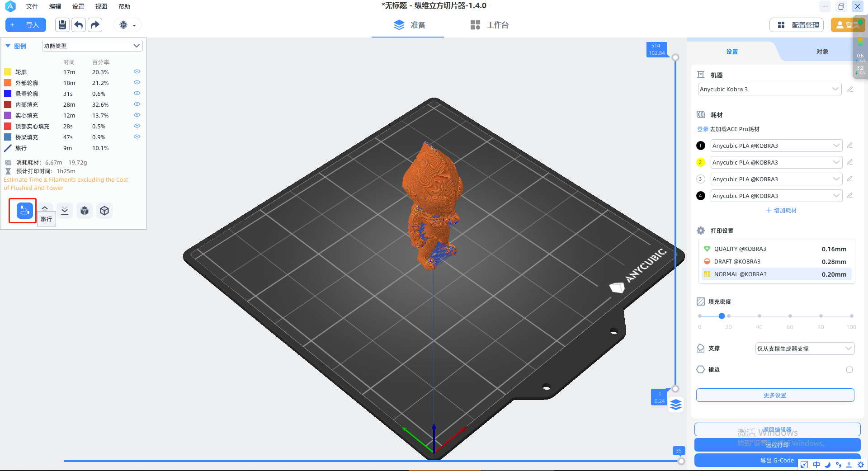Image resolution: width=868 pixels, height=471 pixels.
Task: Click the save project icon
Action: 62,25
